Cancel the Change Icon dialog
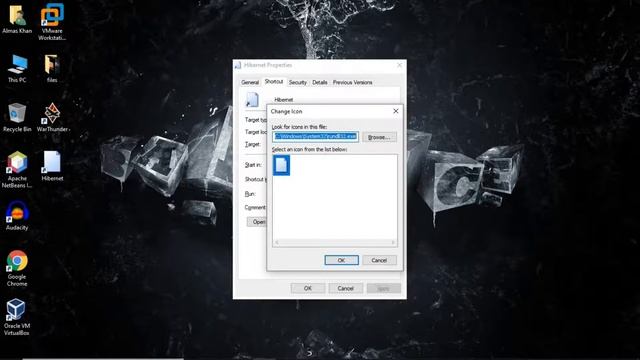The height and width of the screenshot is (360, 640). tap(379, 260)
